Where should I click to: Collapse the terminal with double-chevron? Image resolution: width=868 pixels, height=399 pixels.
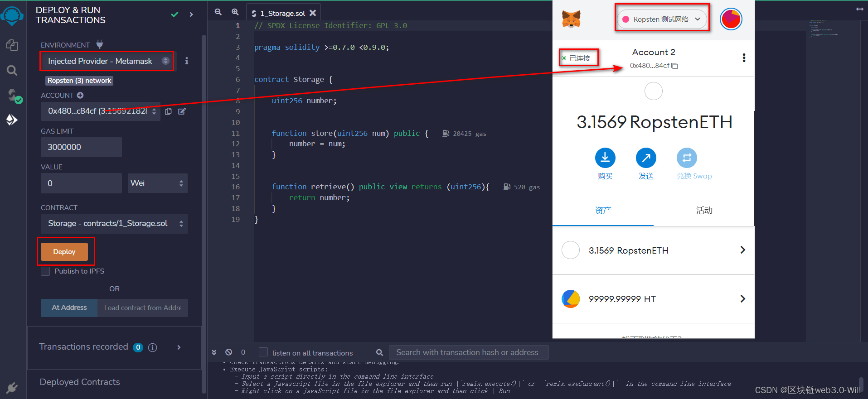(x=214, y=352)
